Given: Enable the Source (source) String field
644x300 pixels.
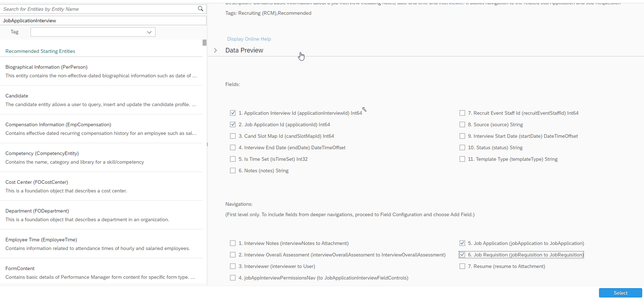Looking at the screenshot, I should [x=462, y=124].
